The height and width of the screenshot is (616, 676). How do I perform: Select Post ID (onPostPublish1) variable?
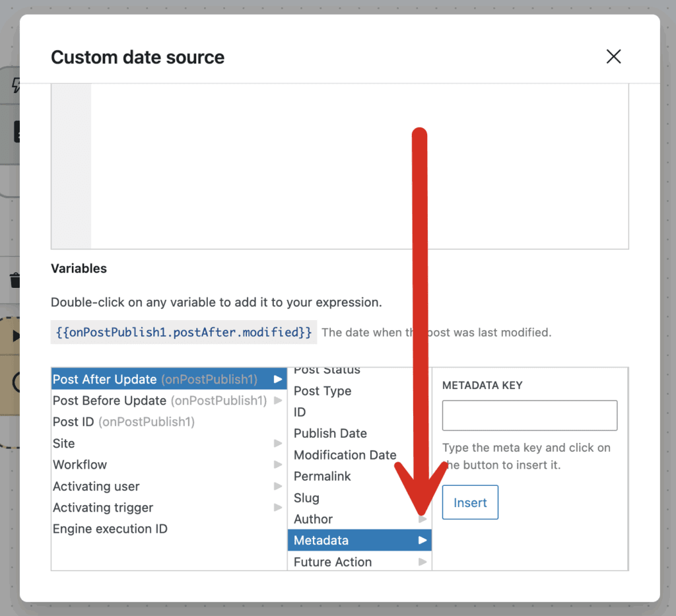click(123, 422)
